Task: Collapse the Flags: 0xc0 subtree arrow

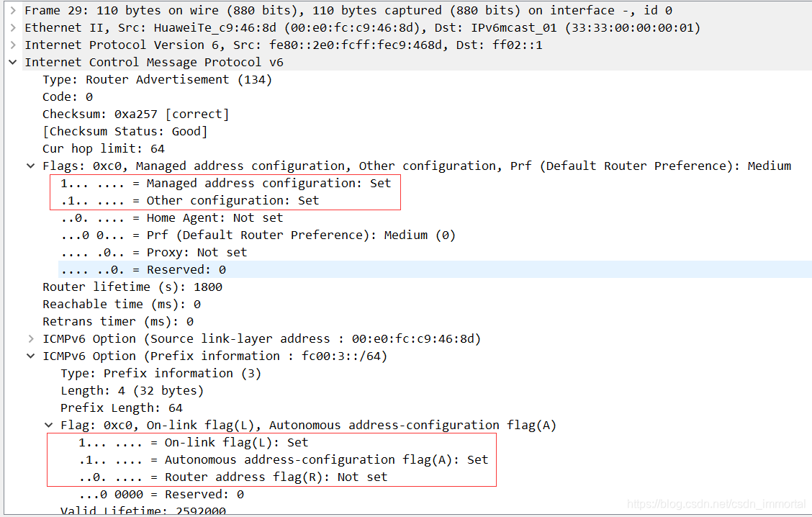Action: tap(31, 166)
